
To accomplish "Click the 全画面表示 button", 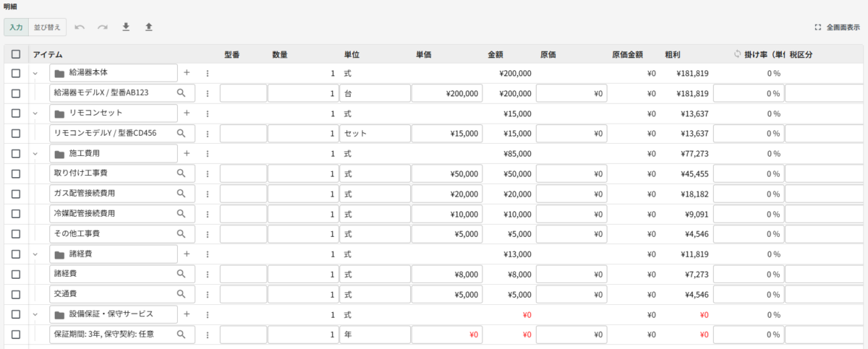I will click(x=838, y=27).
